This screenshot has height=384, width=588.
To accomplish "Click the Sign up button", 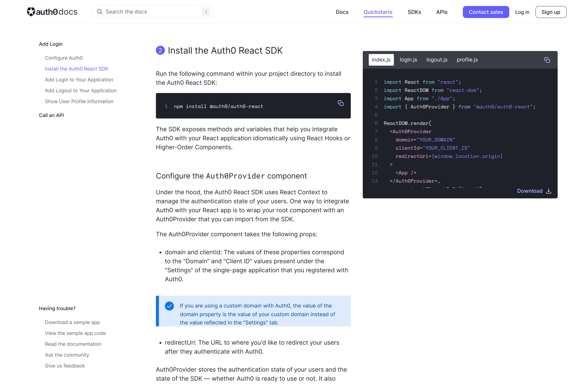I will click(x=551, y=12).
